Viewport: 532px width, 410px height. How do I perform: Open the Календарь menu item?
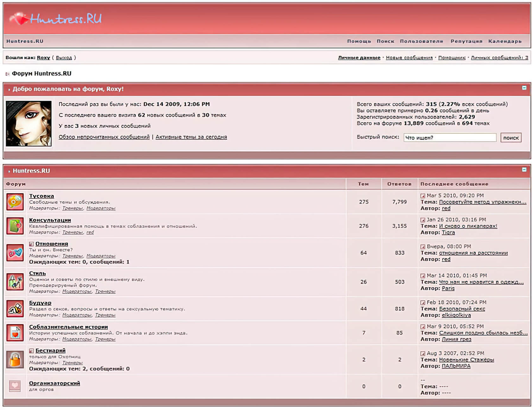point(505,41)
